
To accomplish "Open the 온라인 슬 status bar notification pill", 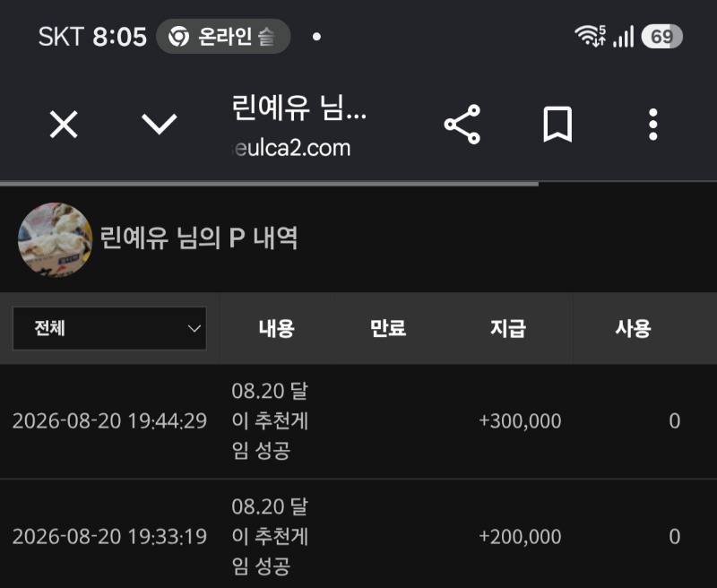I will pos(223,36).
